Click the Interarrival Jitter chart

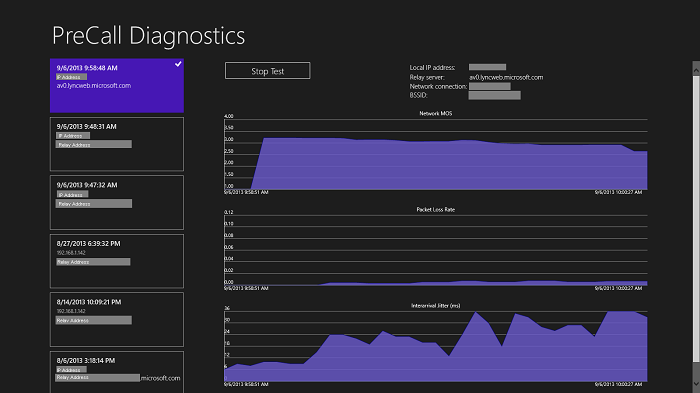coord(436,346)
